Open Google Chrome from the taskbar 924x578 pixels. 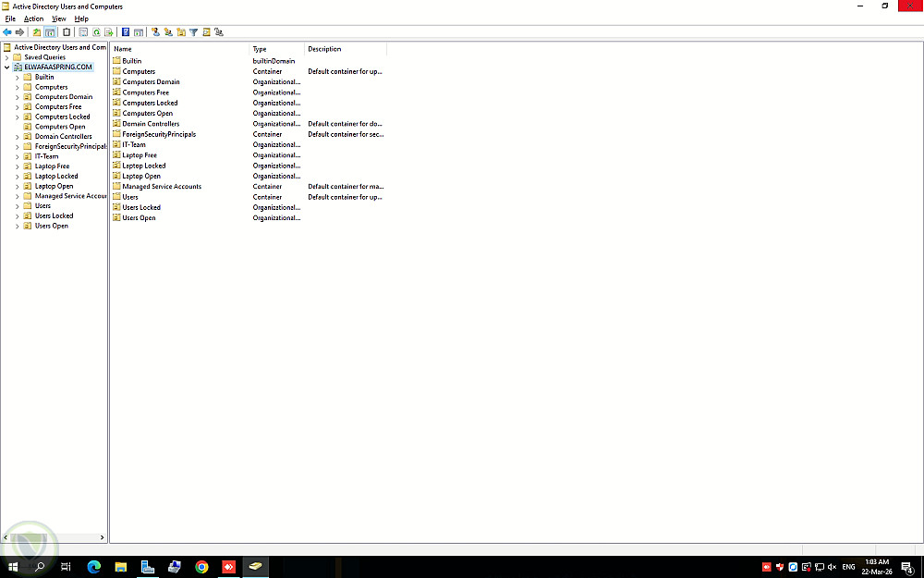pyautogui.click(x=201, y=567)
